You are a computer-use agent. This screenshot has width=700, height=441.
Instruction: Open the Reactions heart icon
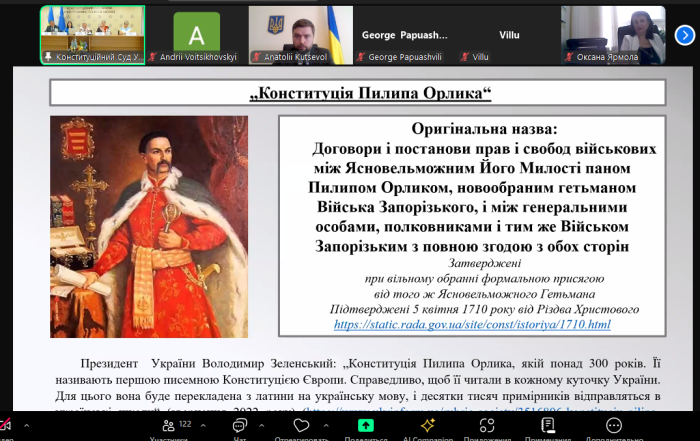[x=302, y=425]
